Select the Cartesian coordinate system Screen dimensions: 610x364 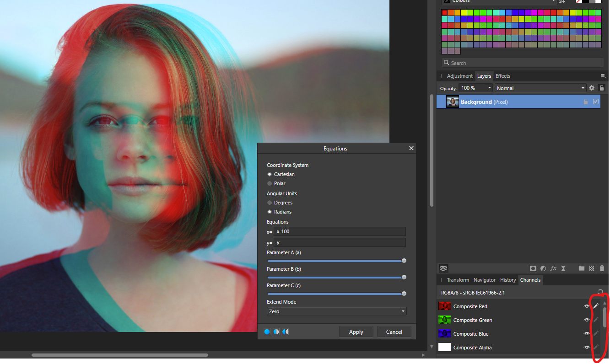point(270,174)
